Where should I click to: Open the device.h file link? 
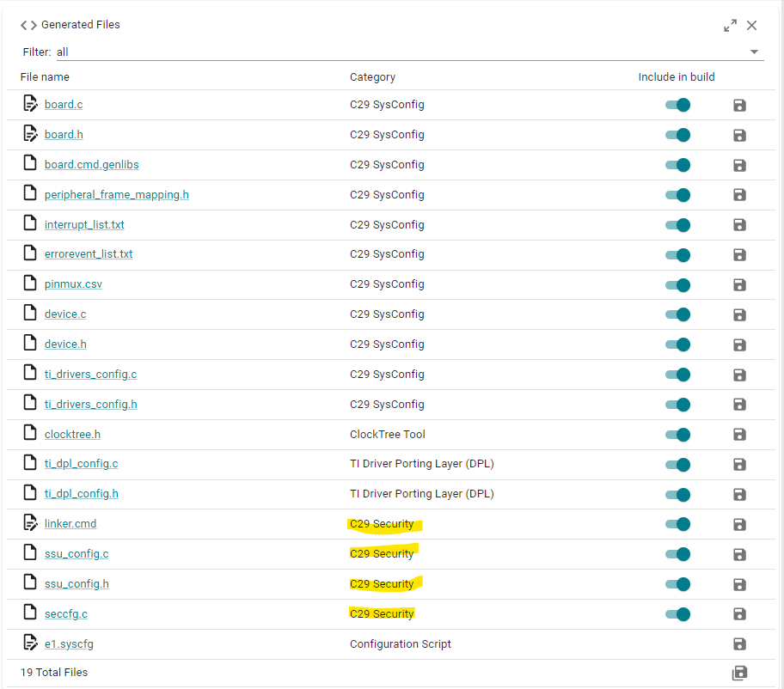click(65, 344)
